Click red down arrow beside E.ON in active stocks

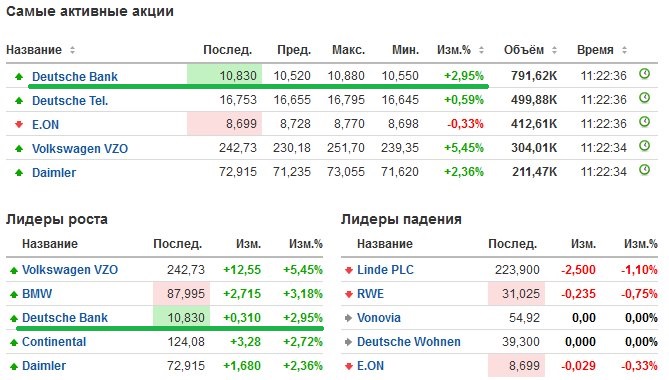tap(19, 125)
